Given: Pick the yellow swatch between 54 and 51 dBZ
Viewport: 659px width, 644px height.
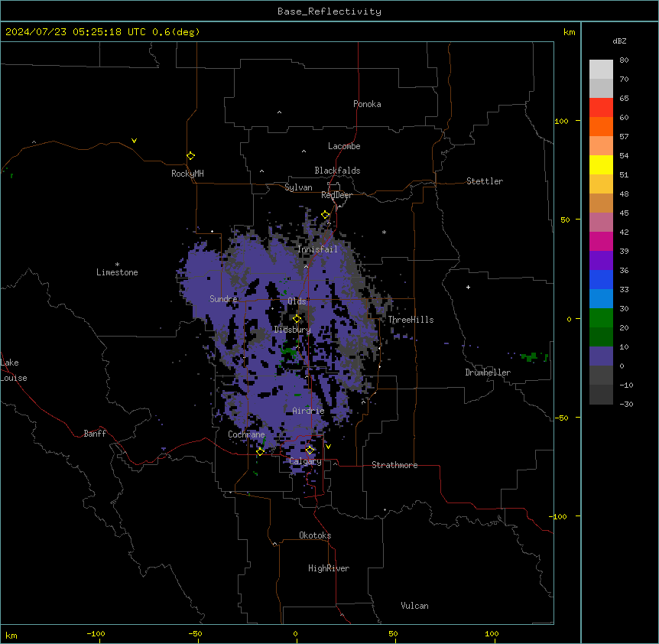Looking at the screenshot, I should [601, 164].
